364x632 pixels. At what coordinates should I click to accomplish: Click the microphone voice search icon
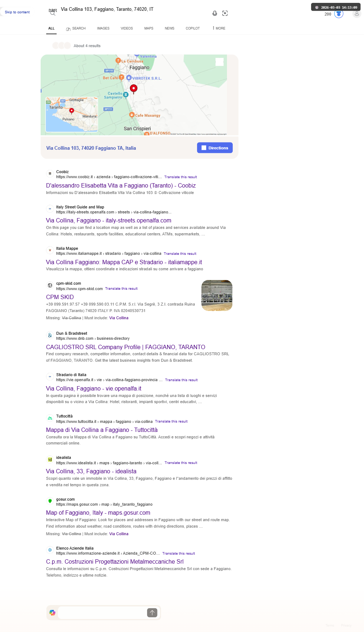pos(215,13)
